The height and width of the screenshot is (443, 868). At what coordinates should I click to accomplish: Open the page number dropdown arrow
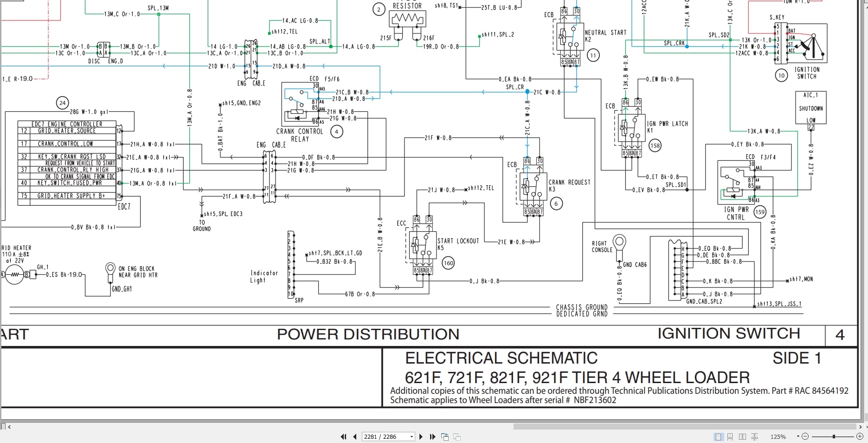tap(411, 437)
